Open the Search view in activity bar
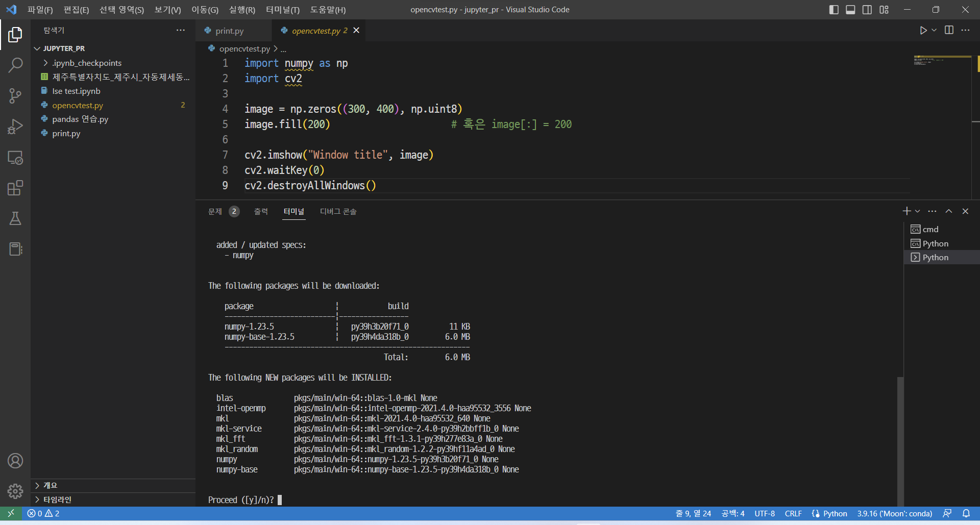Screen dimensions: 980x525 [15, 65]
